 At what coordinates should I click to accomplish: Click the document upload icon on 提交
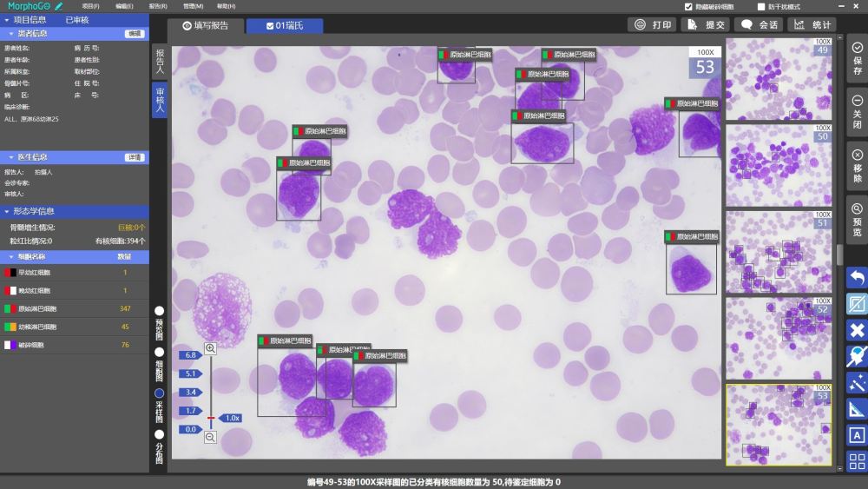point(693,24)
